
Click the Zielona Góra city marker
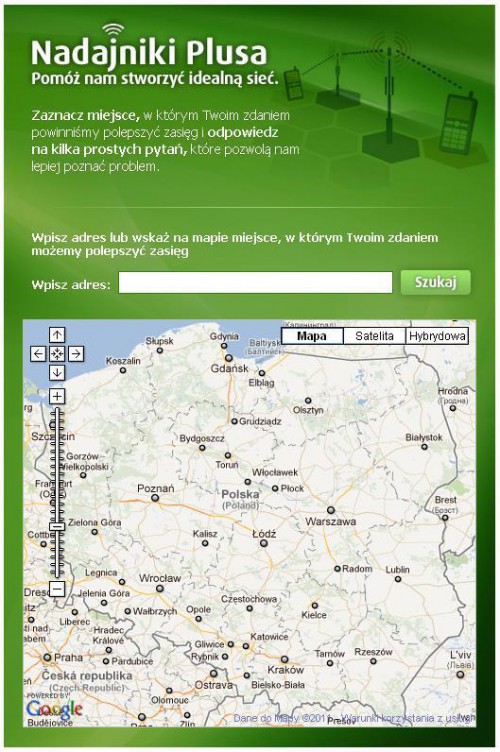click(94, 532)
